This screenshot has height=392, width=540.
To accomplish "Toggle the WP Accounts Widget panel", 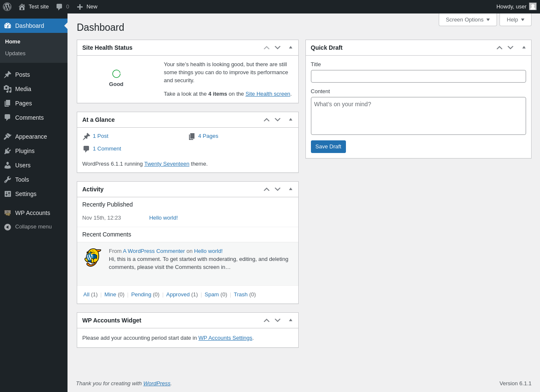I will pos(291,320).
